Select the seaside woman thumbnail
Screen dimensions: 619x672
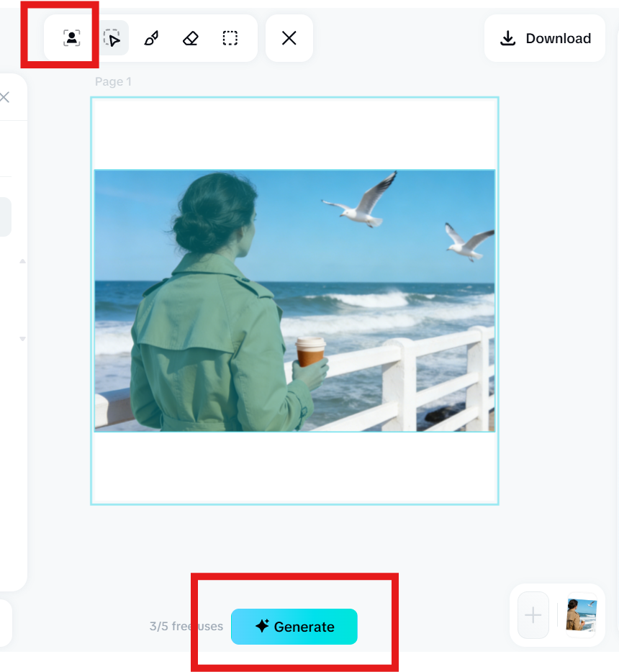pos(581,615)
